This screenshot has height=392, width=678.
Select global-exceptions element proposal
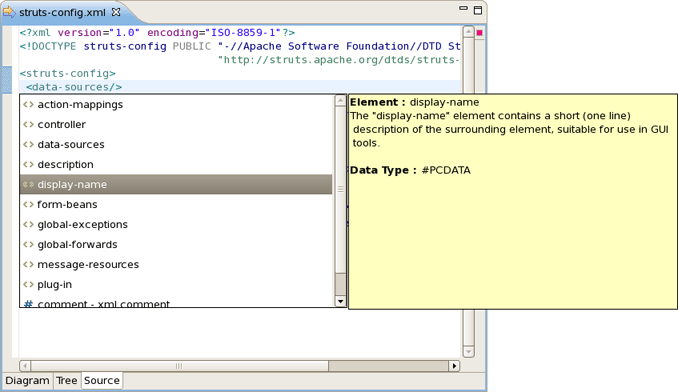click(x=176, y=224)
